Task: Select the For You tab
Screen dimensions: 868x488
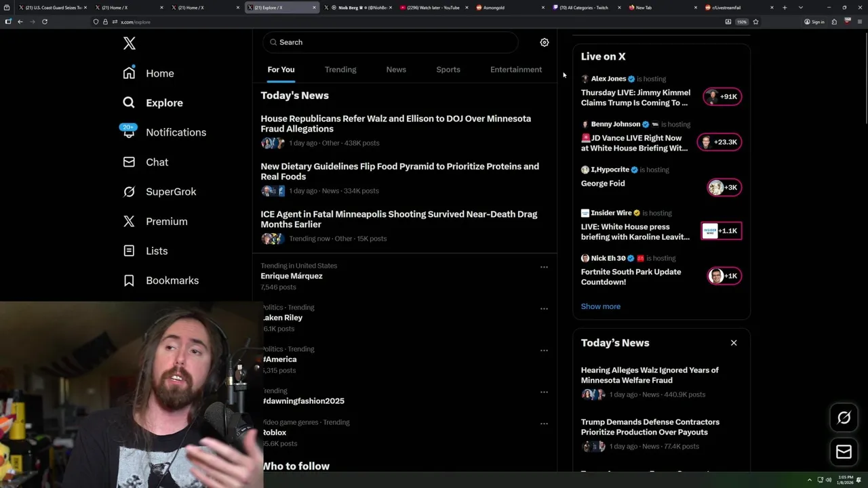Action: [281, 70]
